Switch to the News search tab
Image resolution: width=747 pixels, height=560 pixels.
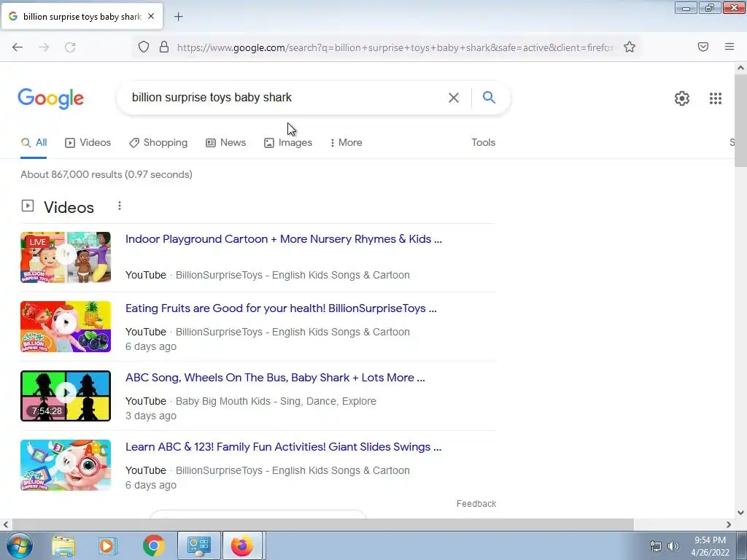point(226,142)
